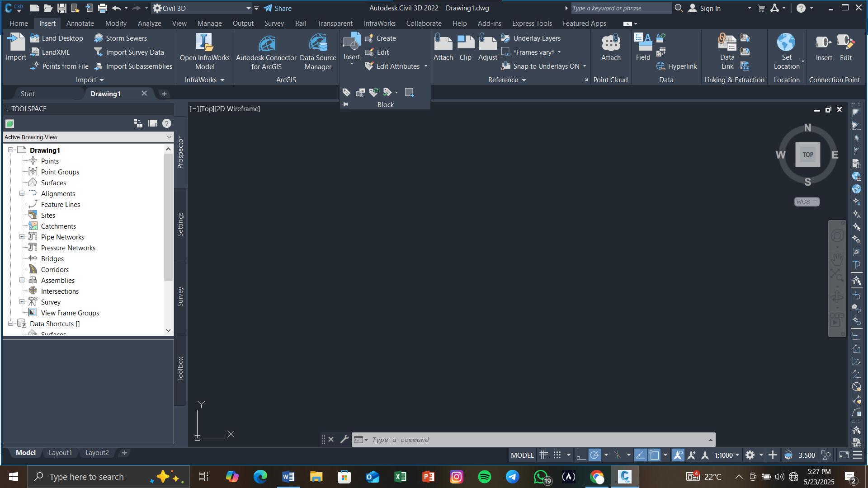
Task: Open Toolspace help icon
Action: click(x=167, y=123)
